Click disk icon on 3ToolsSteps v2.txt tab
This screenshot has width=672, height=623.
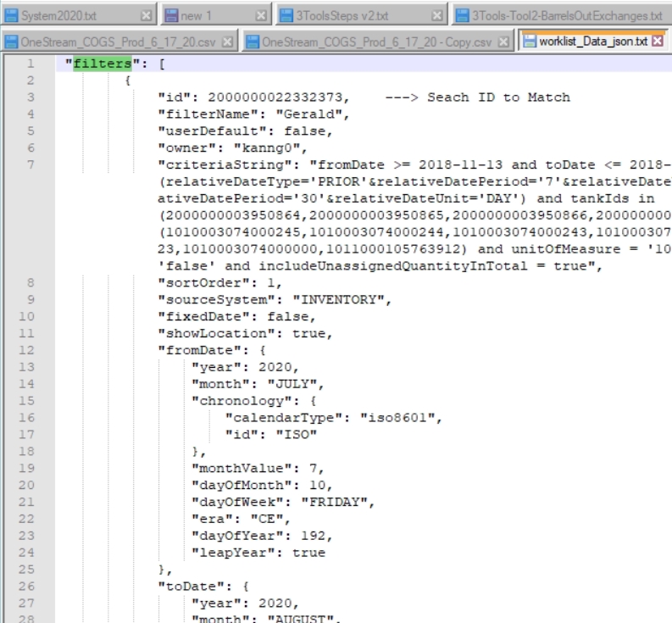pos(286,16)
